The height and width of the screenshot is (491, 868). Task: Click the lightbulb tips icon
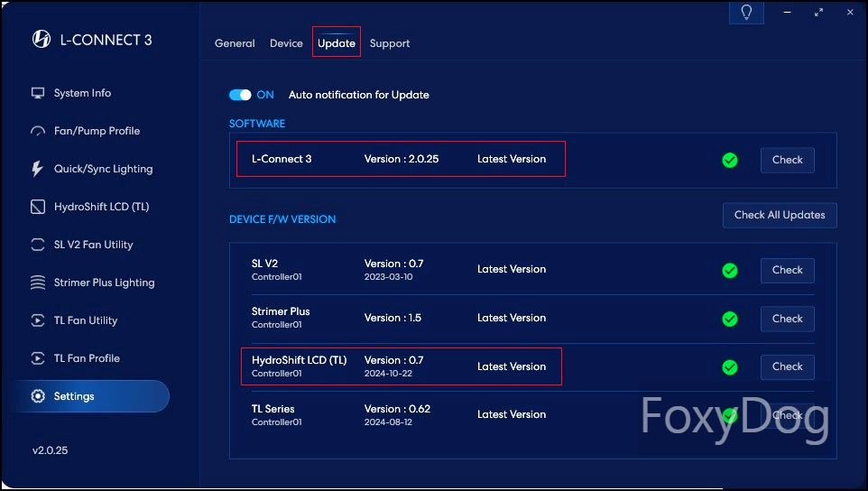pyautogui.click(x=746, y=12)
